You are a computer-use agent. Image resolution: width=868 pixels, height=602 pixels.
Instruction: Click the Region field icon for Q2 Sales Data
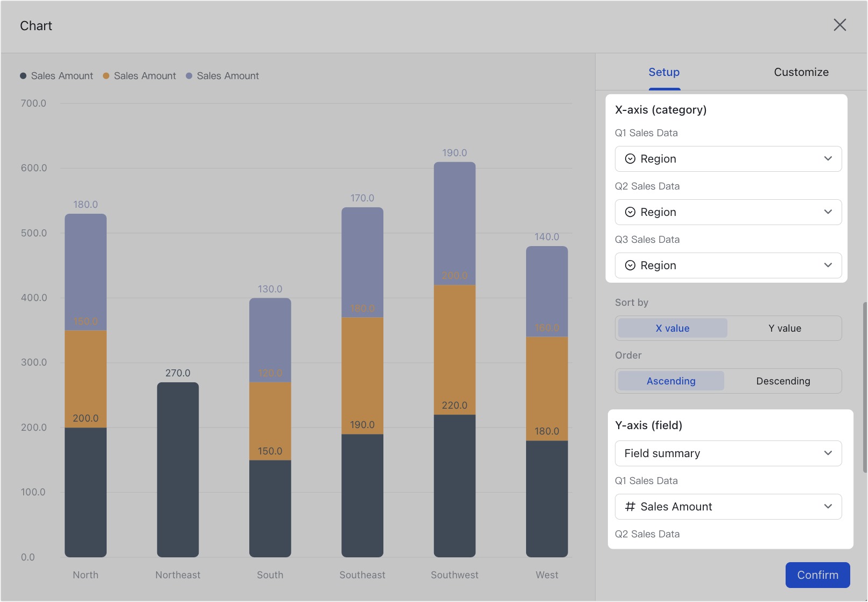point(630,212)
